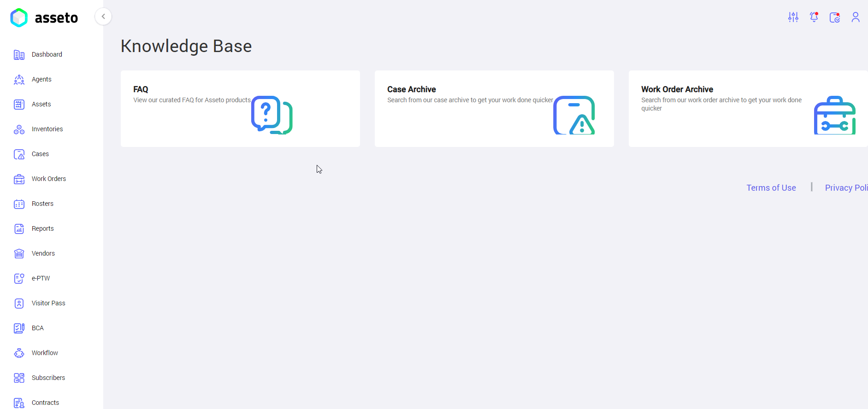Select BCA in the sidebar
This screenshot has width=868, height=409.
38,328
